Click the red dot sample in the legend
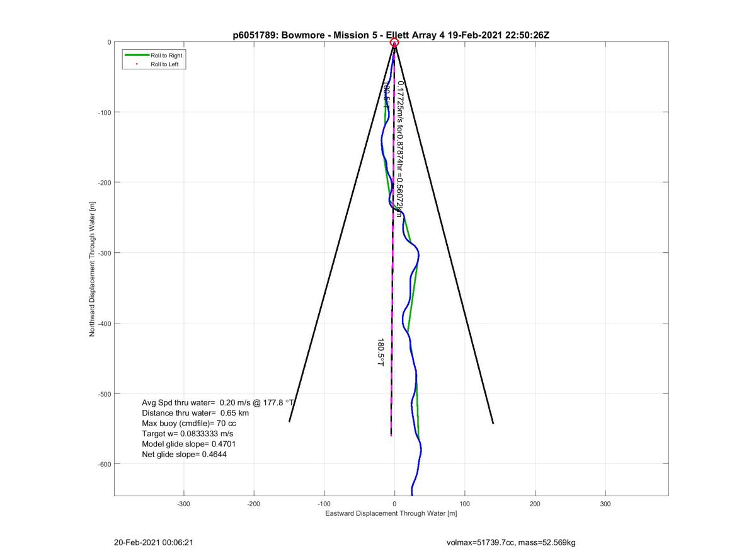 [x=137, y=64]
